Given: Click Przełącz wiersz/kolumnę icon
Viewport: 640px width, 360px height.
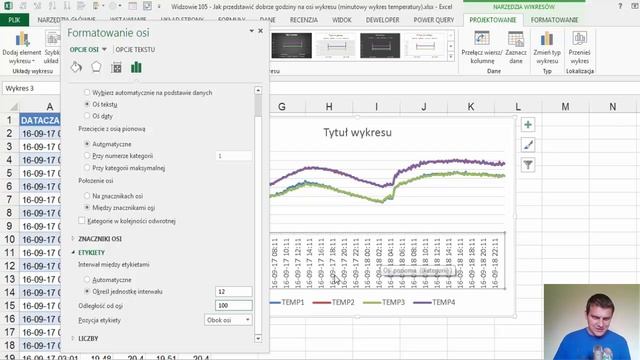Looking at the screenshot, I should click(482, 39).
